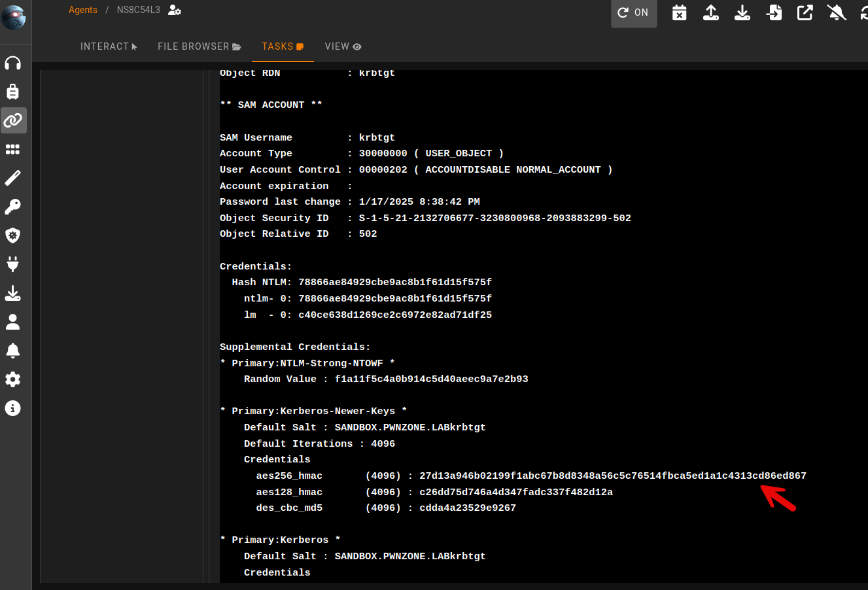Open Modules via the grid sidebar icon
Screen dimensions: 868x590
pos(13,149)
